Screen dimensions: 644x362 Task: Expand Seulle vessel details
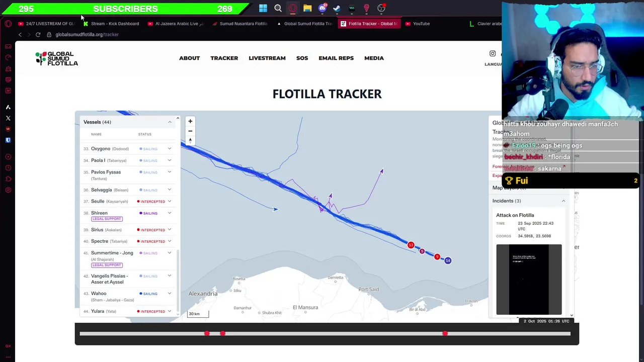(x=169, y=202)
